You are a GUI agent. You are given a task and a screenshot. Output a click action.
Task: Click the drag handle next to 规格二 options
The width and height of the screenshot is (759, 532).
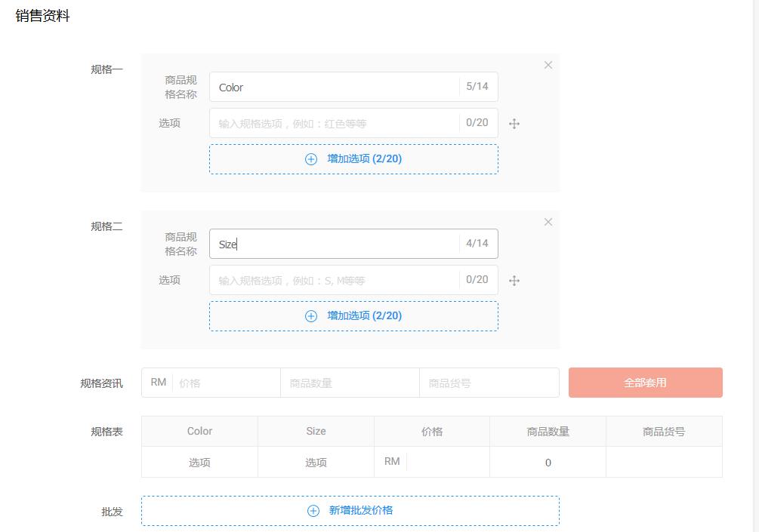click(514, 280)
